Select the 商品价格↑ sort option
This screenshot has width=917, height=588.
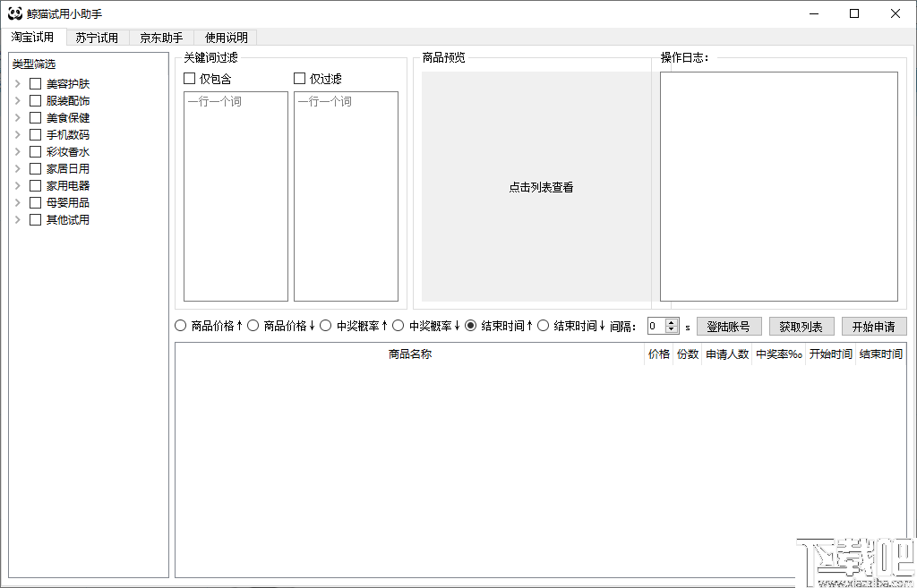[x=181, y=325]
